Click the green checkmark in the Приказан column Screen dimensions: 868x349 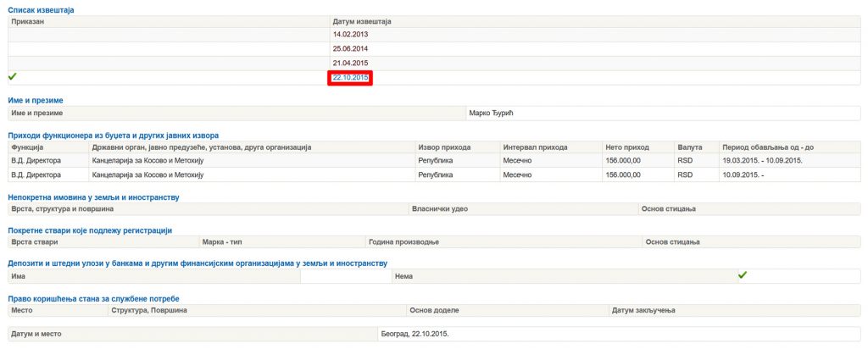tap(13, 77)
